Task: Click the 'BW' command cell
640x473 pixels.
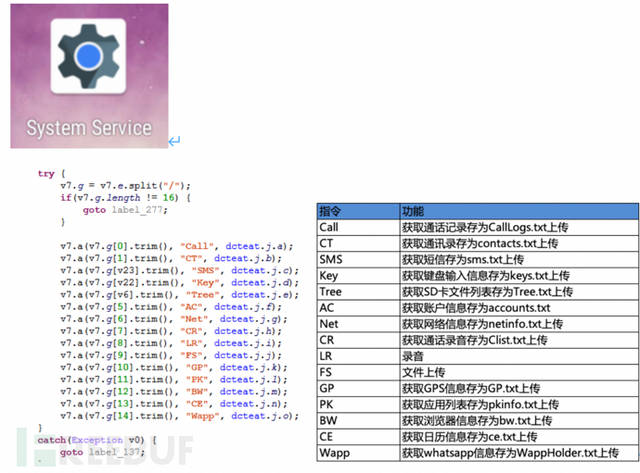Action: pos(358,420)
